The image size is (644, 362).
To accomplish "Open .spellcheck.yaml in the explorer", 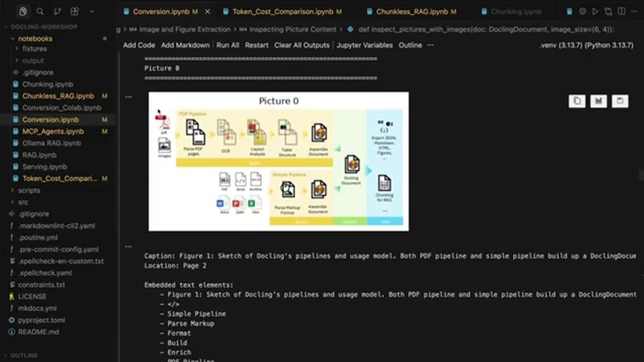I will [45, 273].
